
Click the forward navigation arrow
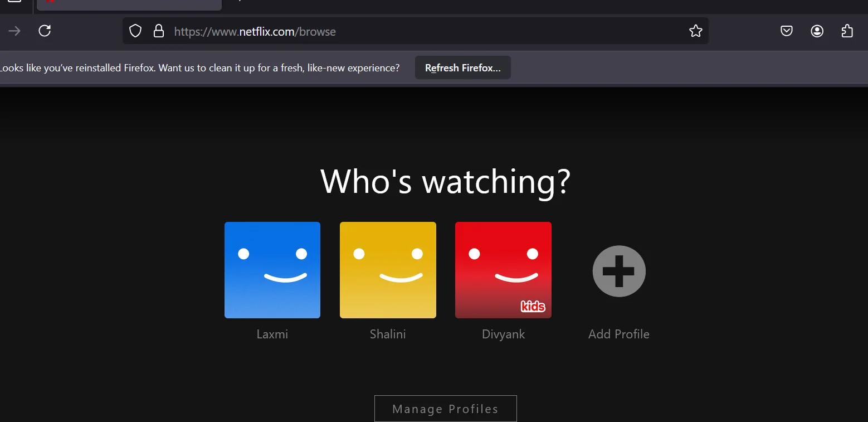pyautogui.click(x=14, y=31)
